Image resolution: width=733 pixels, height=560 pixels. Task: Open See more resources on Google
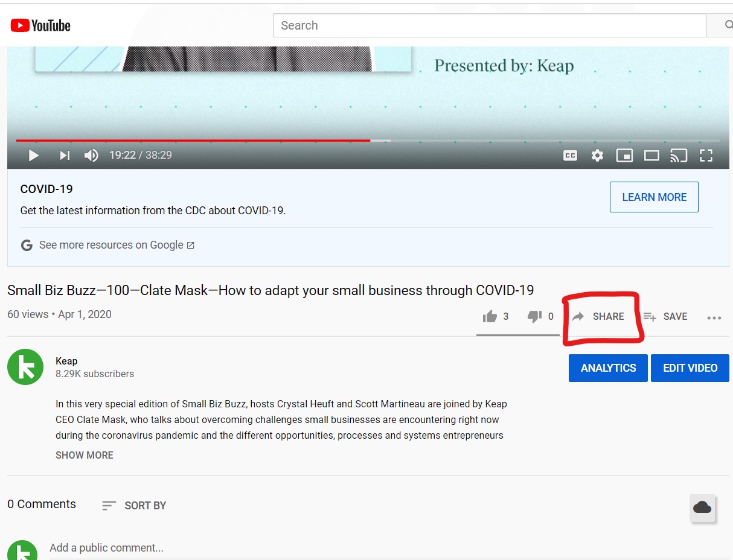pyautogui.click(x=117, y=245)
